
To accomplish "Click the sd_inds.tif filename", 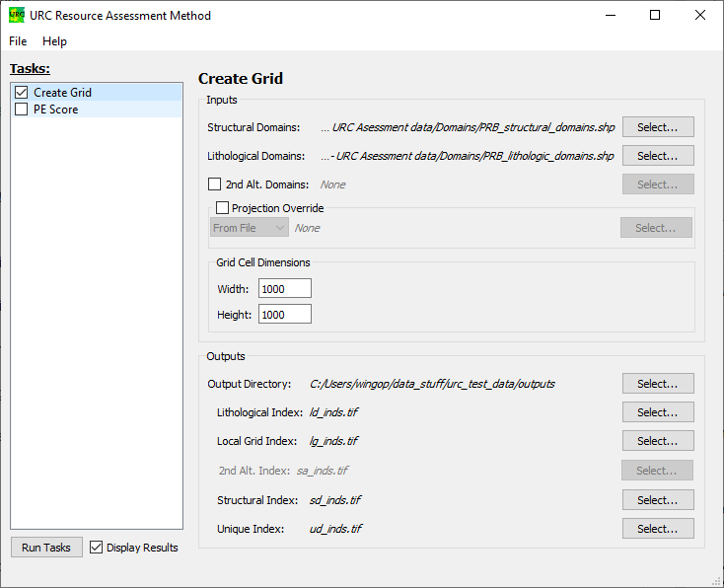I will click(335, 500).
